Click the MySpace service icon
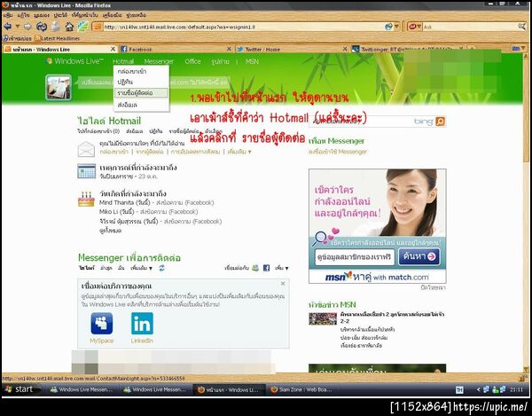Screen dimensions: 532x416 click(x=102, y=324)
